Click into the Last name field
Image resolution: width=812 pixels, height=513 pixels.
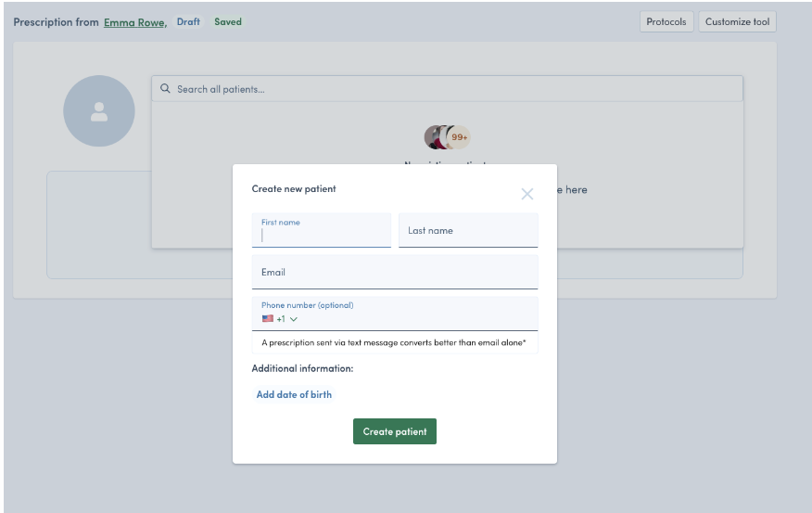(468, 230)
